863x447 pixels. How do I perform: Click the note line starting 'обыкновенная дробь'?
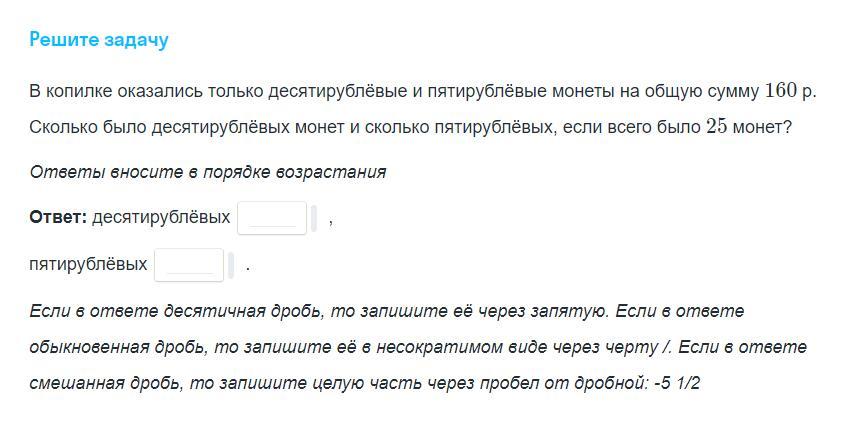pos(418,347)
